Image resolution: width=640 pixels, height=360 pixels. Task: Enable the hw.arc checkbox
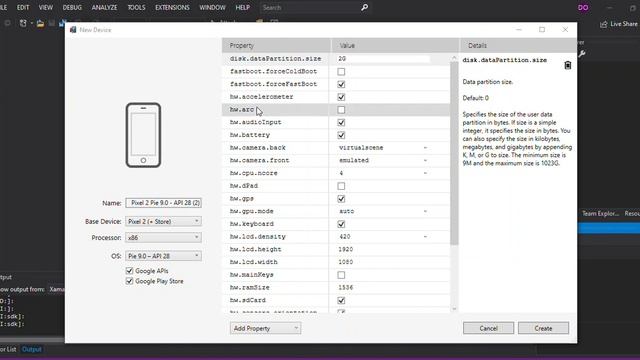coord(341,110)
